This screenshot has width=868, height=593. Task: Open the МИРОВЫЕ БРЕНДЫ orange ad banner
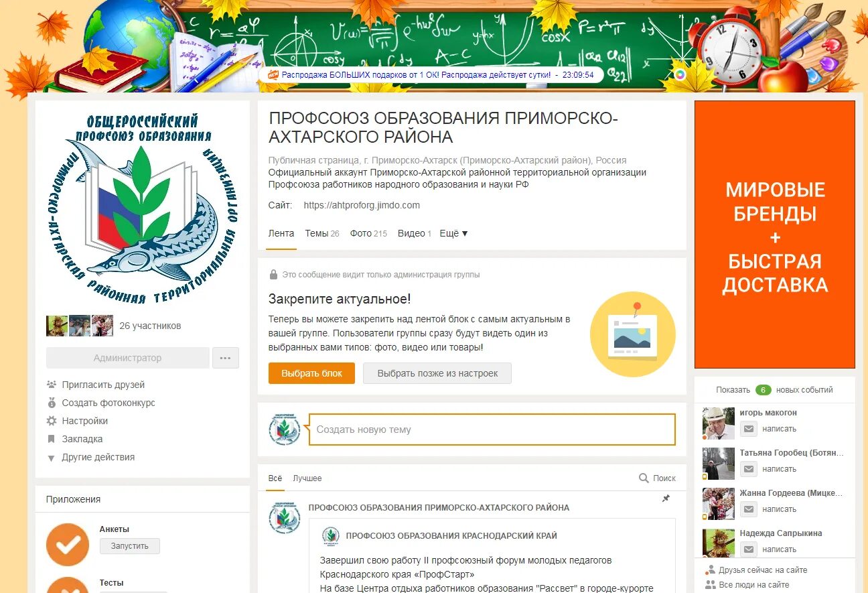point(775,235)
